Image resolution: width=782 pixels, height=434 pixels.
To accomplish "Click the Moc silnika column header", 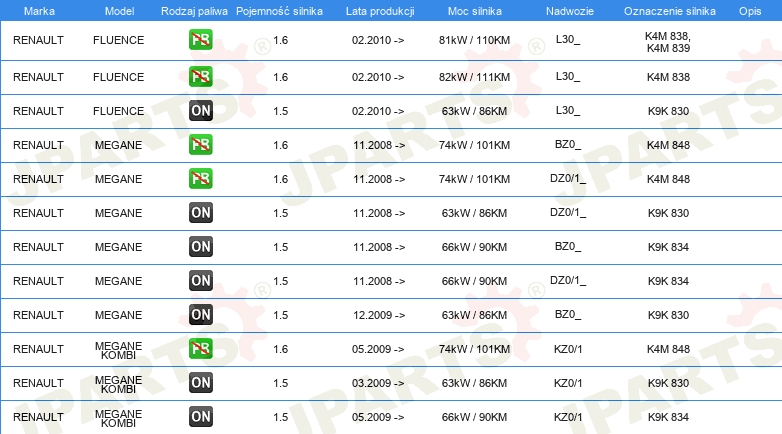I will coord(475,11).
